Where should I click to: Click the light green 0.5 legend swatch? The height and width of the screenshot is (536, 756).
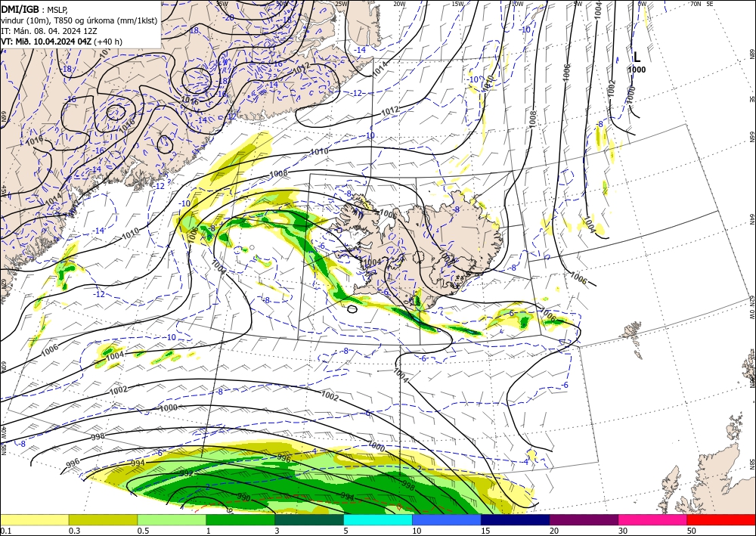pos(172,519)
